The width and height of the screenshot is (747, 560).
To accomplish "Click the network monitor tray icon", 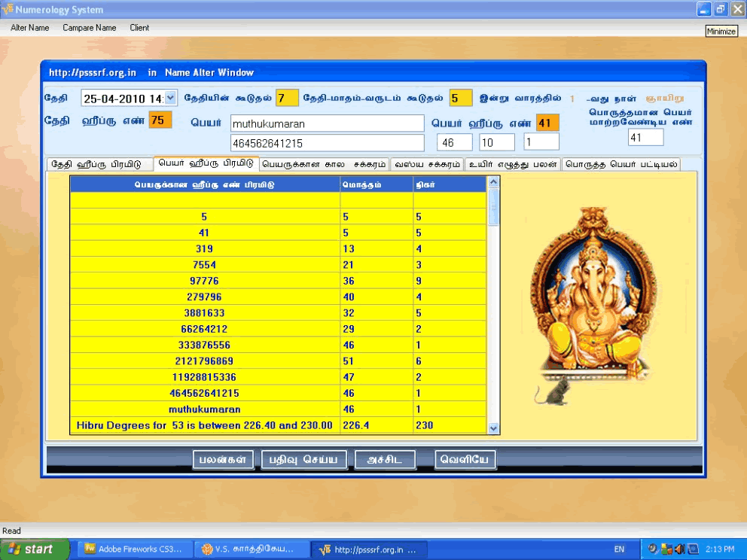I will [x=693, y=549].
